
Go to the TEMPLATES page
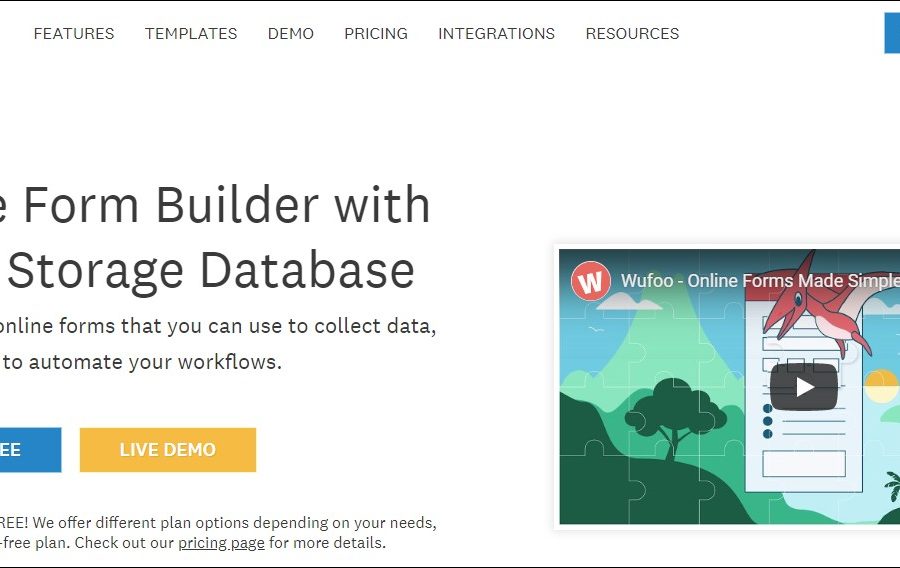[x=191, y=33]
